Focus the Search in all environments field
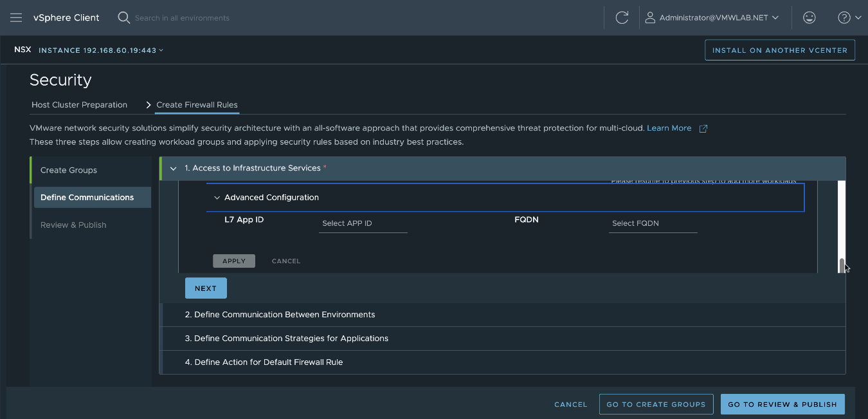 (x=182, y=18)
